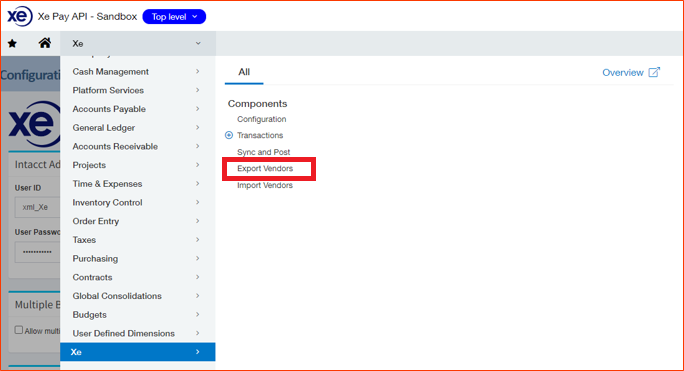684x371 pixels.
Task: Click the chevron beside the highlighted Xe item
Action: point(198,352)
